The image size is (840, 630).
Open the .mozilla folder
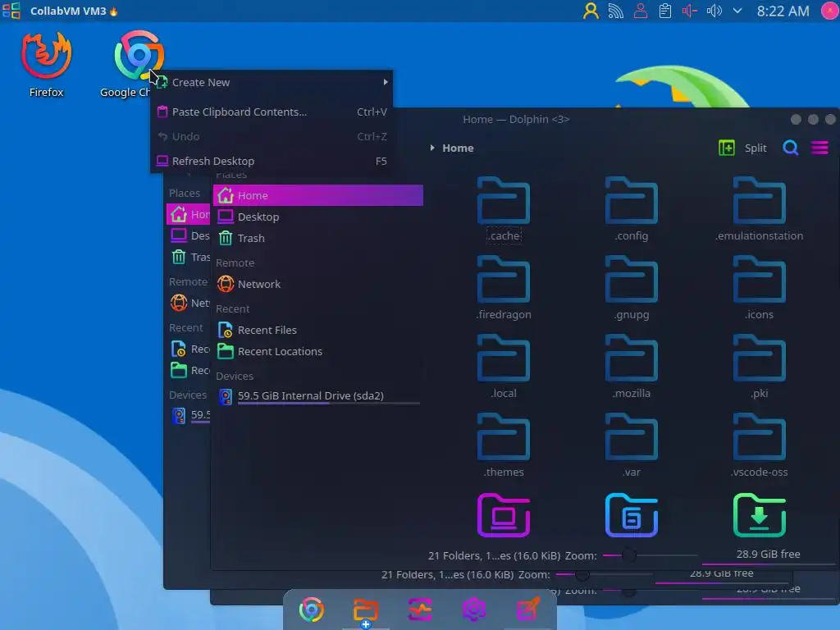[x=631, y=367]
